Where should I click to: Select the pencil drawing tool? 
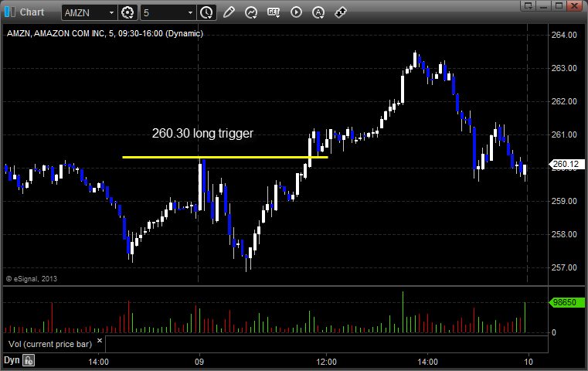229,12
